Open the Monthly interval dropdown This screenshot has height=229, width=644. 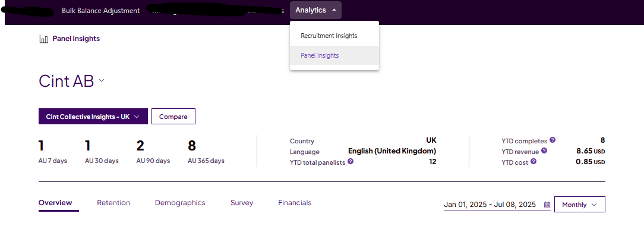point(579,205)
